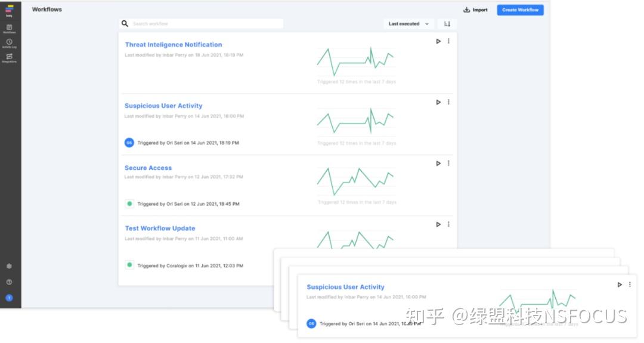
Task: Run the Test Workflow Update workflow
Action: click(438, 224)
